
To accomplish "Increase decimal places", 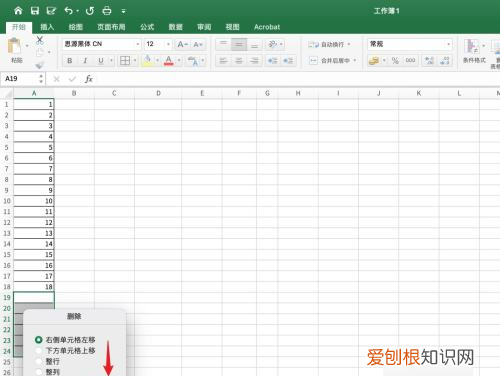I will pos(429,61).
